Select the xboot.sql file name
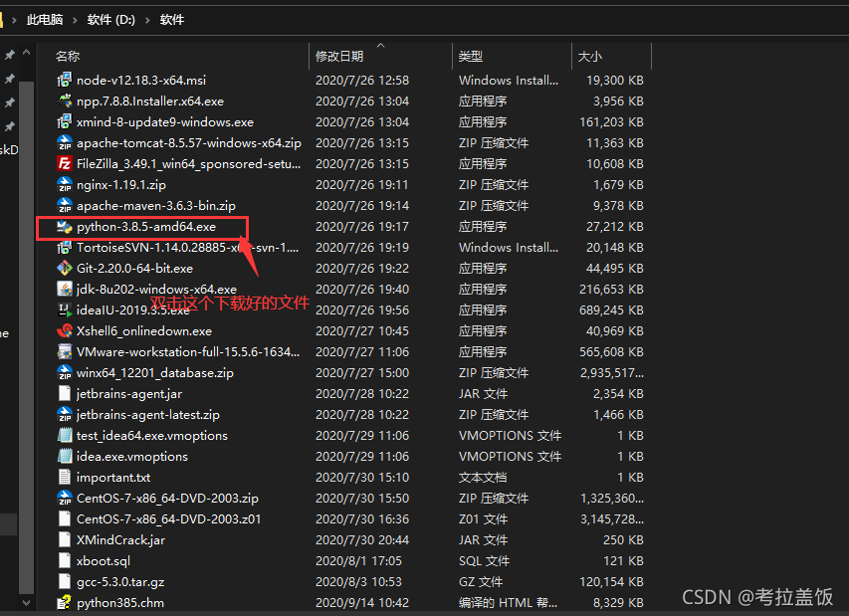The height and width of the screenshot is (616, 849). click(x=104, y=561)
